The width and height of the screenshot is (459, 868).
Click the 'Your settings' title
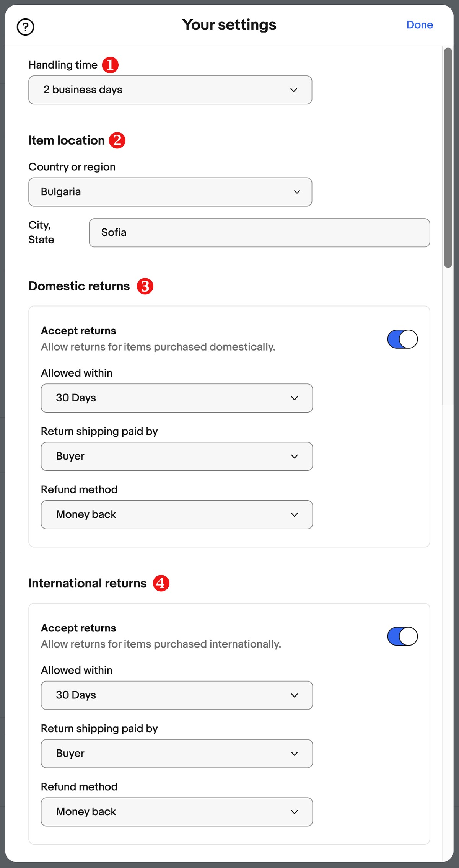(229, 25)
